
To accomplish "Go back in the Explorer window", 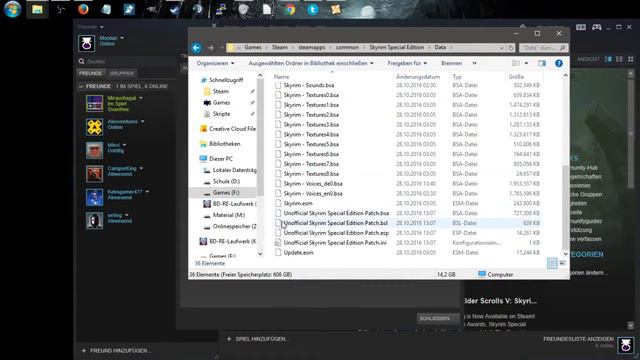I will pyautogui.click(x=196, y=48).
